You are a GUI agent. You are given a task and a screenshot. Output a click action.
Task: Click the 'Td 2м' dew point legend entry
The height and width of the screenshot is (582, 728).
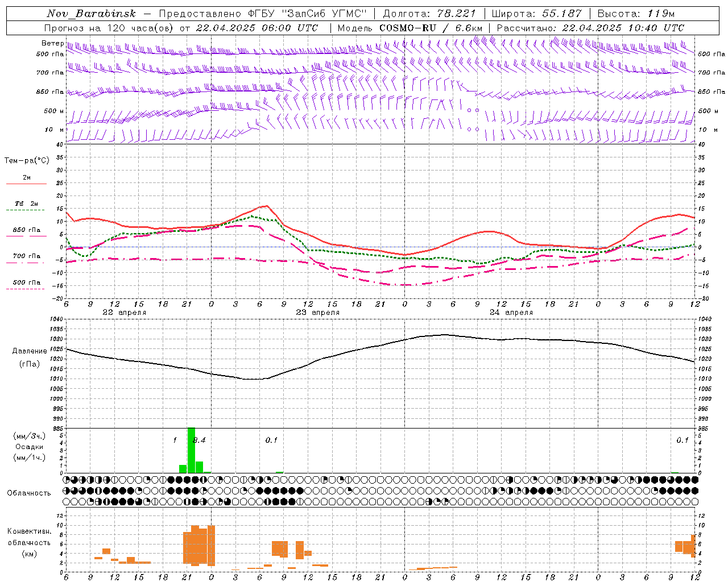[26, 203]
